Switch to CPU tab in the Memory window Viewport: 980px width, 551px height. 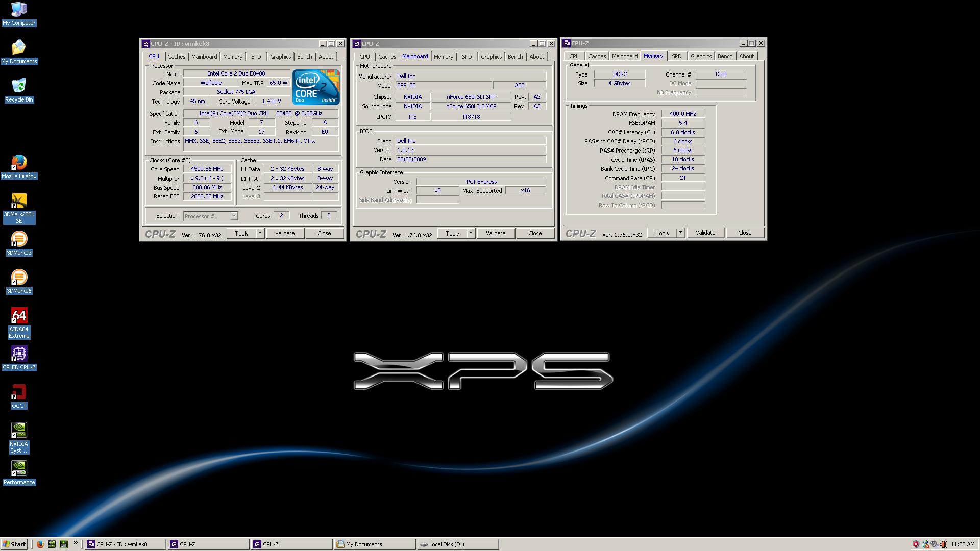(x=574, y=56)
